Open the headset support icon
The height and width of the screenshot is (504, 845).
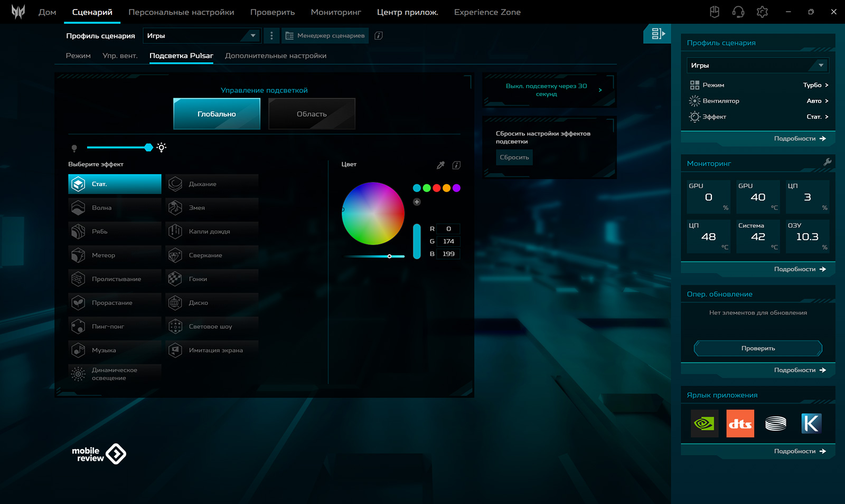[738, 12]
